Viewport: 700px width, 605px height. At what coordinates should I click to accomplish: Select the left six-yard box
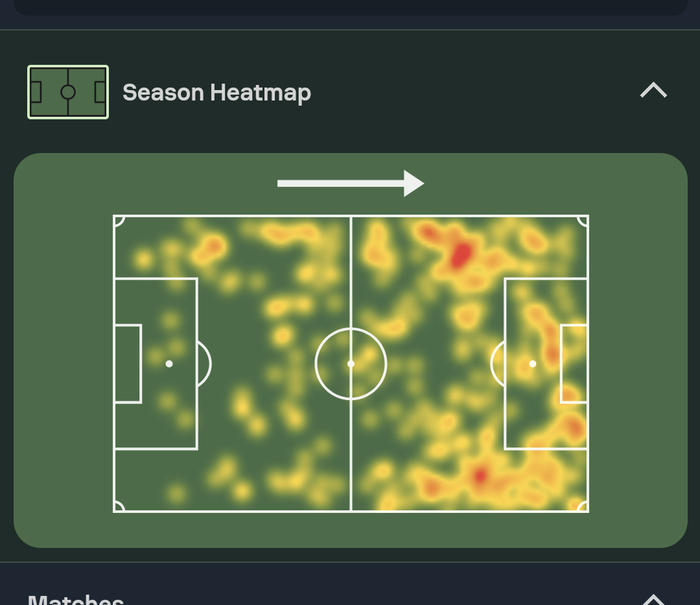point(128,364)
